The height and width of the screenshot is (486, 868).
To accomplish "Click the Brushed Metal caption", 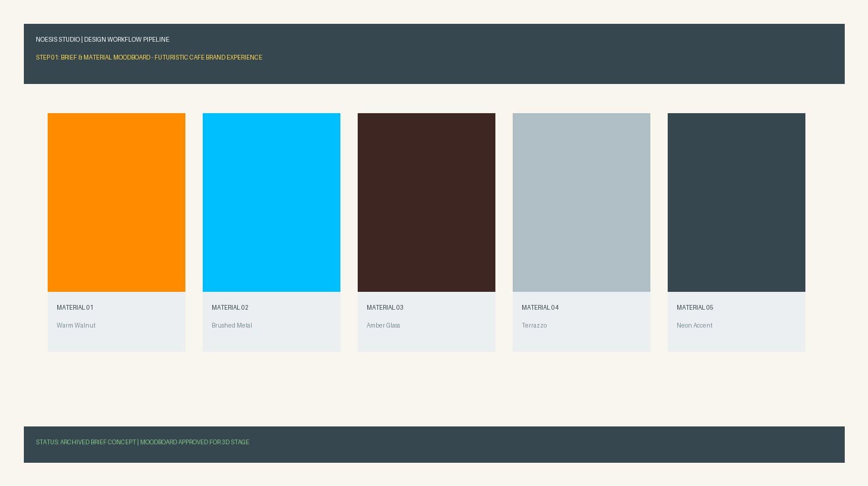I will 232,325.
